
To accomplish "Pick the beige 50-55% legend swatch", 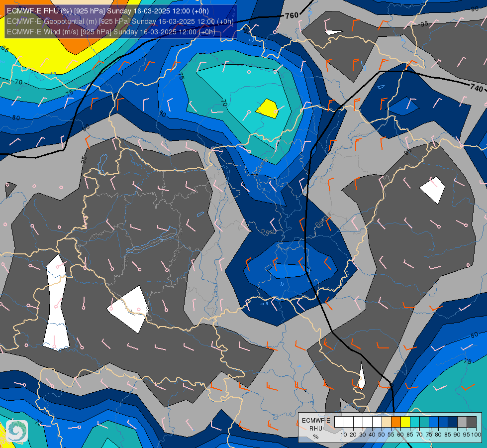I will pyautogui.click(x=387, y=422).
